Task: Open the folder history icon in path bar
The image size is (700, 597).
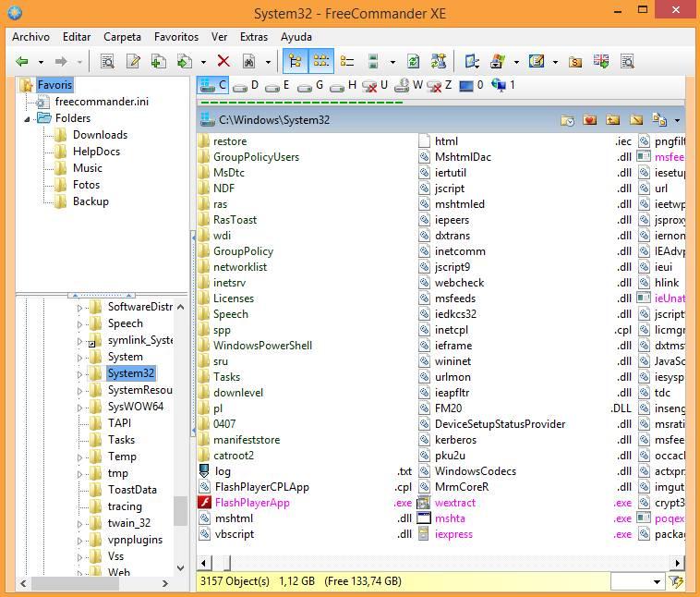Action: click(x=567, y=120)
